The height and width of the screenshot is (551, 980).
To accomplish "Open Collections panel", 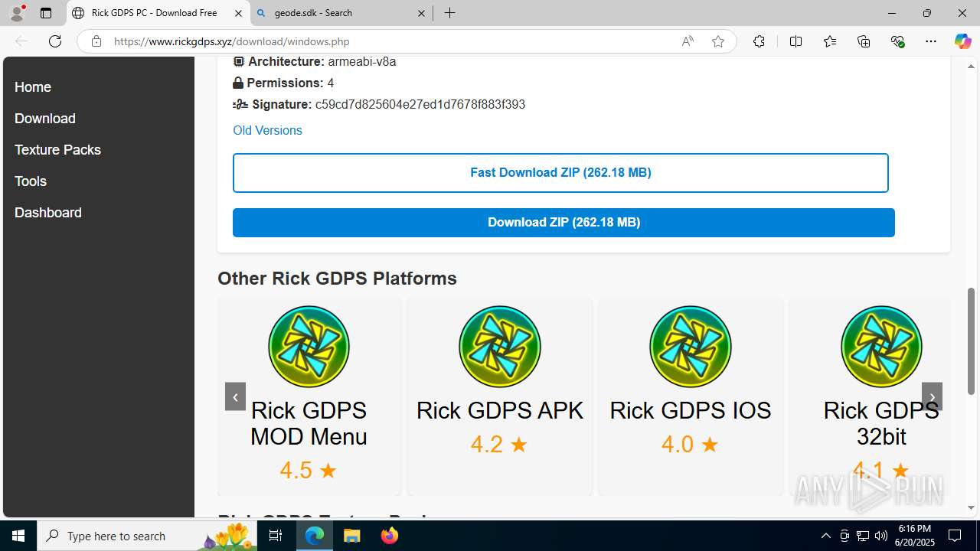I will [x=864, y=41].
